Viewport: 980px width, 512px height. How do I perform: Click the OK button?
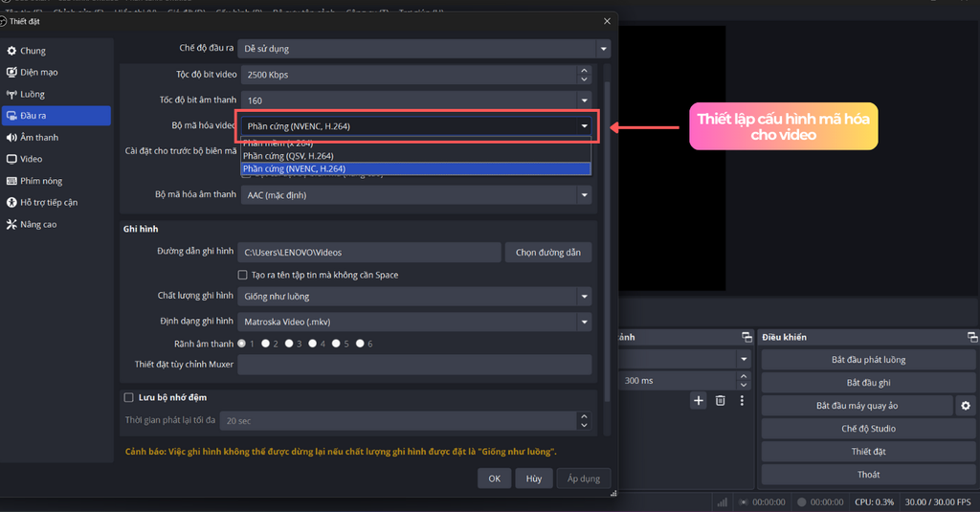tap(495, 479)
